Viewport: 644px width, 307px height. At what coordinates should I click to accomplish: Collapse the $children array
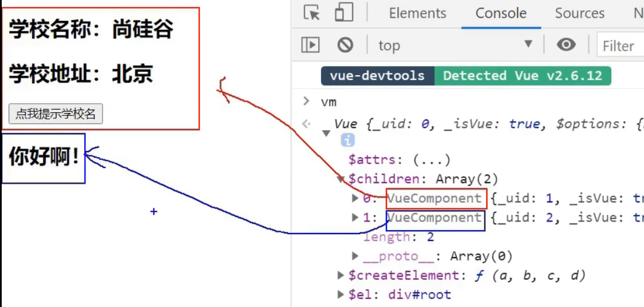pos(342,179)
